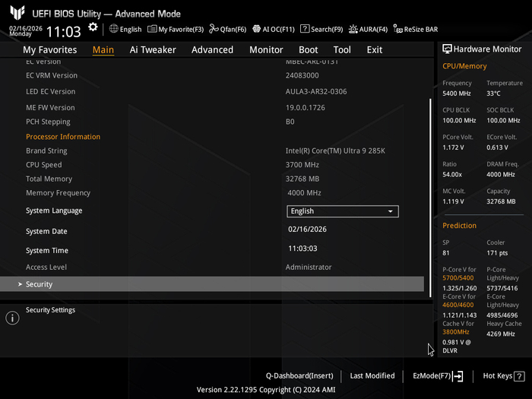532x399 pixels.
Task: Switch to EzMode(F7)
Action: point(432,375)
